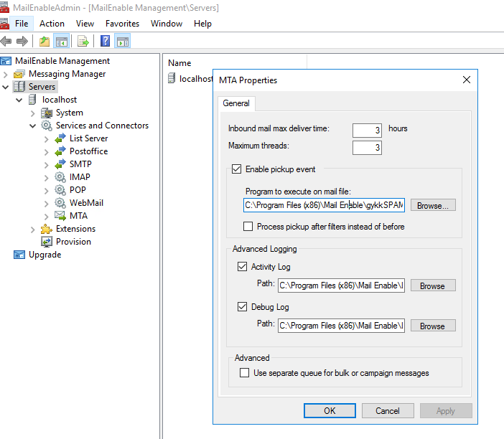Open Help via the blue question mark icon
Viewport: 504px width, 439px height.
click(105, 41)
